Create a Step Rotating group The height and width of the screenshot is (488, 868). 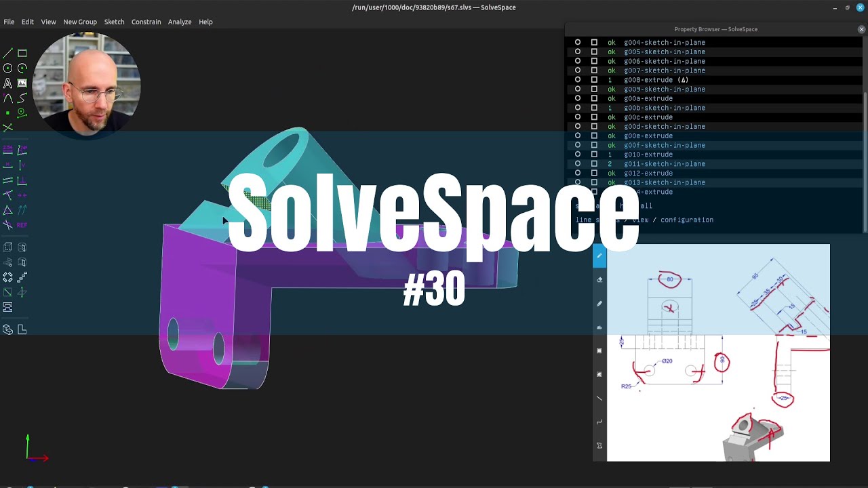[x=7, y=277]
